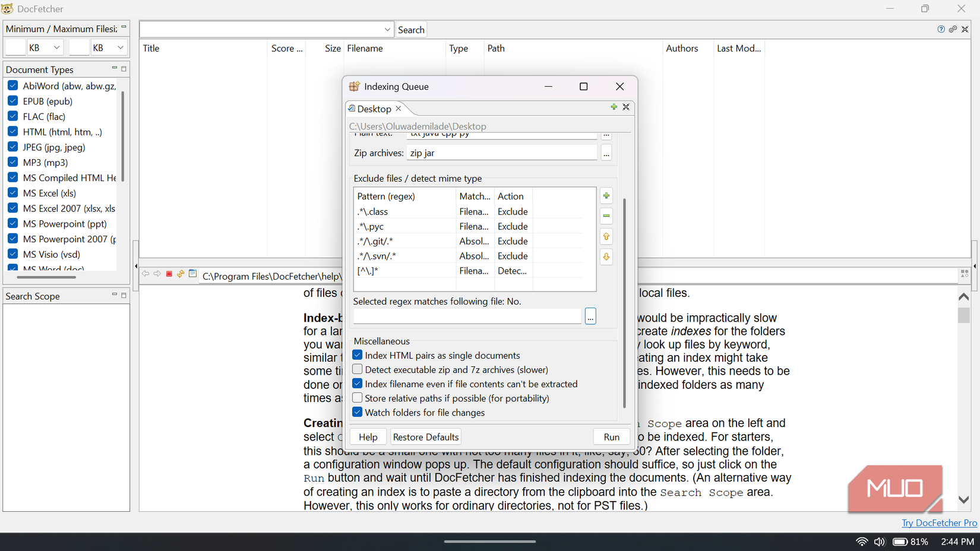980x551 pixels.
Task: Go forward in the preview pane
Action: tap(157, 274)
